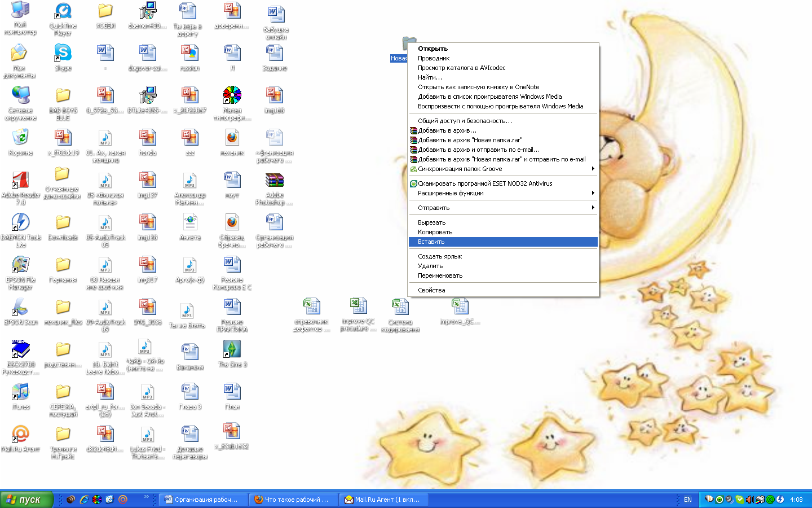Choose Общий доступ и безопасность…

(x=503, y=121)
